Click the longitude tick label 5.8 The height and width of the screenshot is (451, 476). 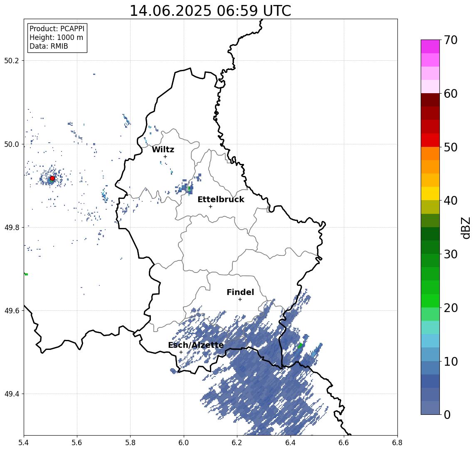pos(131,443)
